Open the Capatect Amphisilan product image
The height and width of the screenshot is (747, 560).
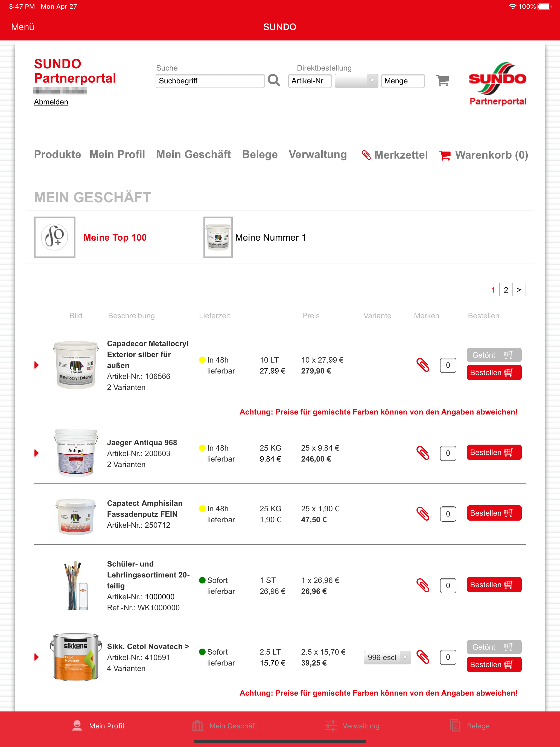pyautogui.click(x=76, y=516)
